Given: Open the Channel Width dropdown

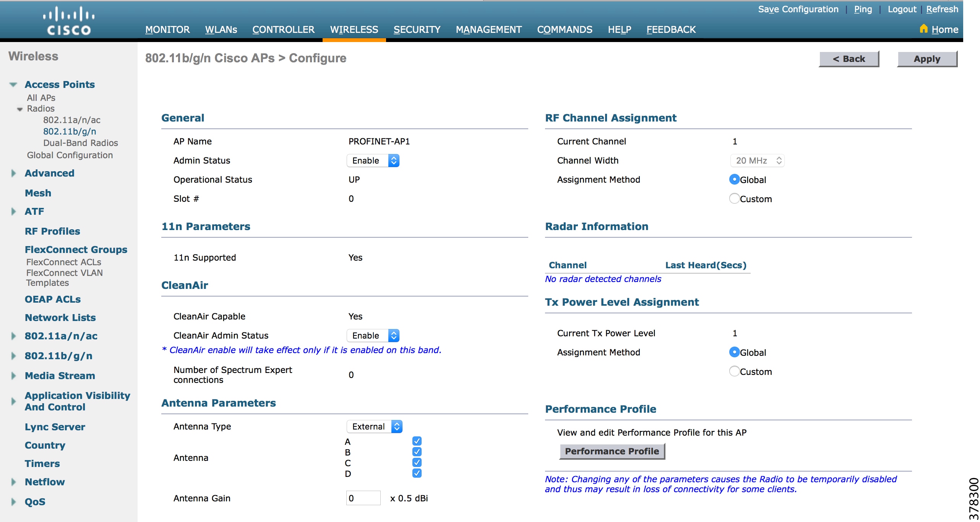Looking at the screenshot, I should tap(758, 160).
